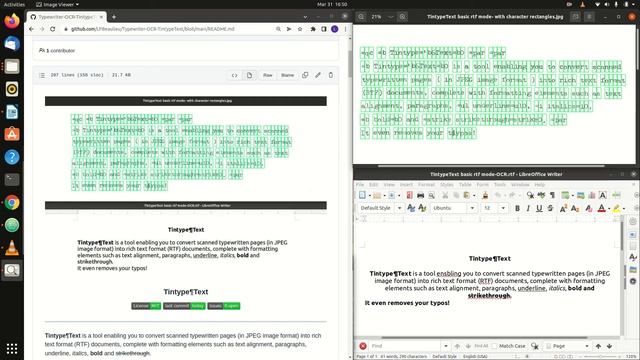The image size is (640, 360).
Task: Apply superscript in Writer formatting bar
Action: click(563, 208)
